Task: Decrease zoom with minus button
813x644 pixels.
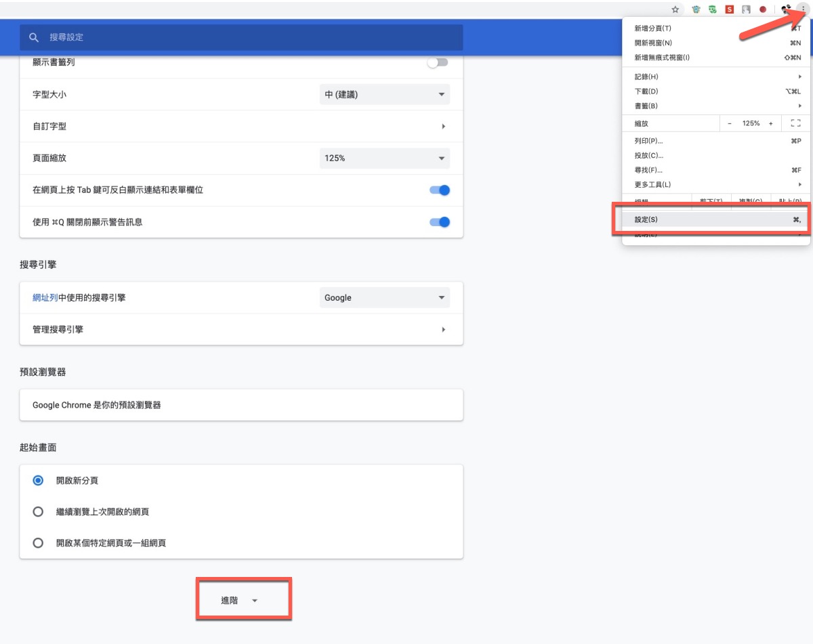Action: 730,123
